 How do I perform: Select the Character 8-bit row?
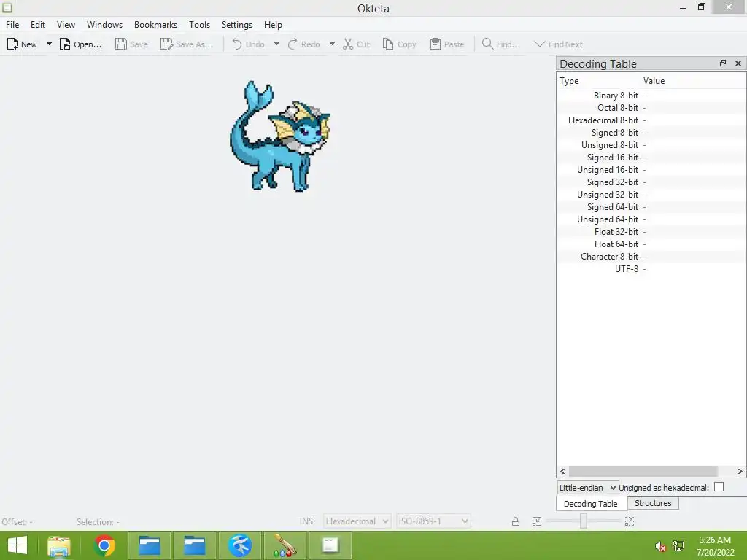(651, 256)
